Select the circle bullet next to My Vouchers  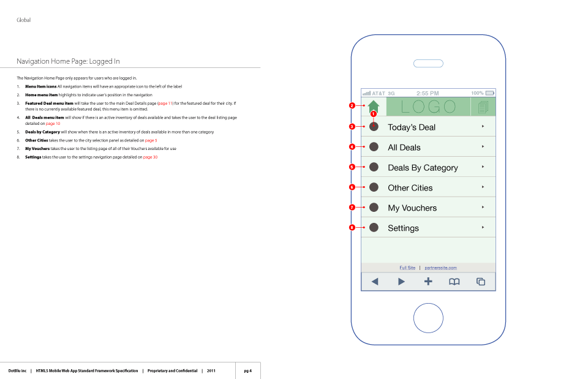click(x=374, y=208)
